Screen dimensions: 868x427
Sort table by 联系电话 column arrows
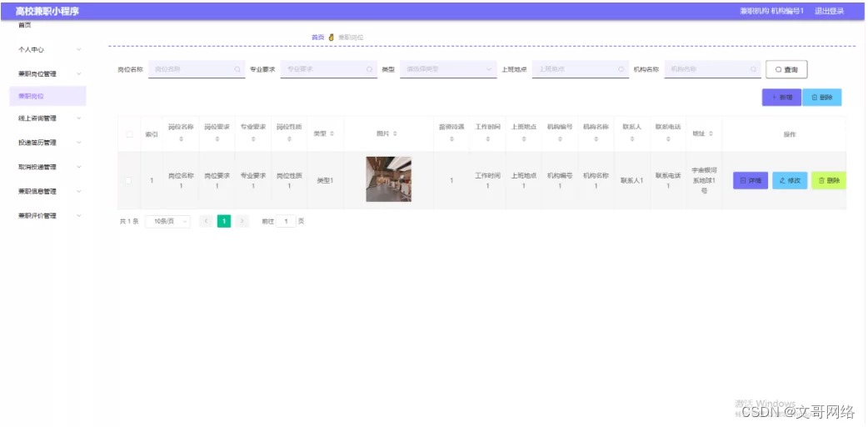click(668, 139)
